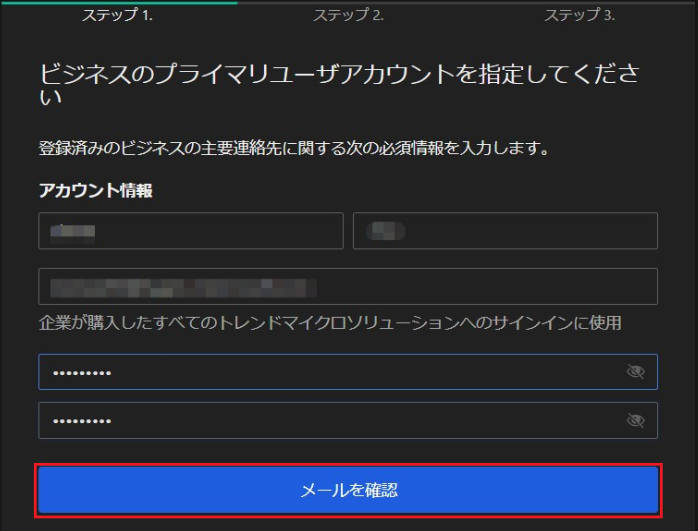
Task: Click the トレンドマイクロソリューション sign-in hint text
Action: pyautogui.click(x=330, y=322)
